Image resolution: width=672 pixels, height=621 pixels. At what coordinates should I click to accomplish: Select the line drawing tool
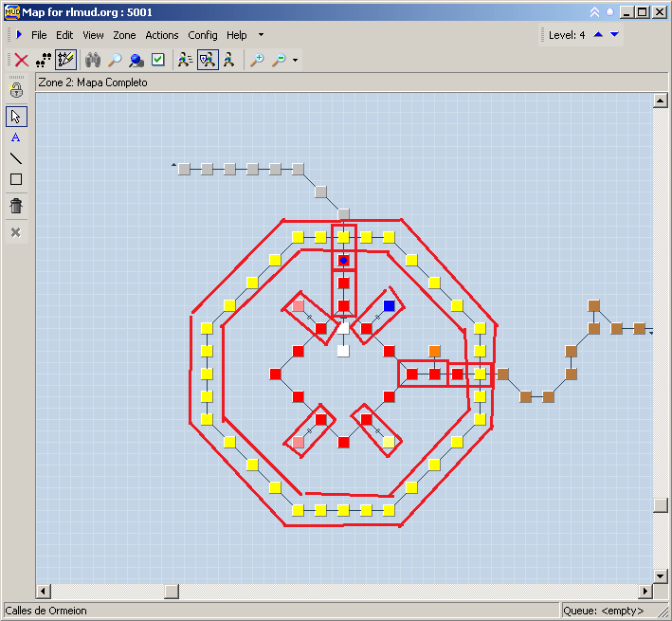[x=16, y=158]
